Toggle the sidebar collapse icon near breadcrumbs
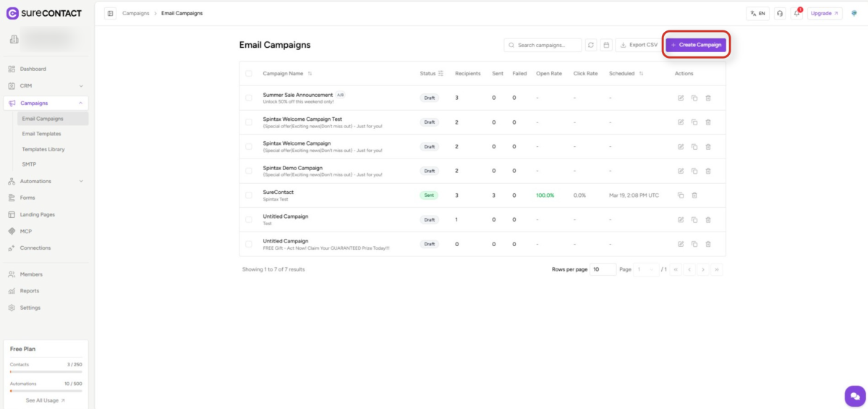 [x=110, y=13]
